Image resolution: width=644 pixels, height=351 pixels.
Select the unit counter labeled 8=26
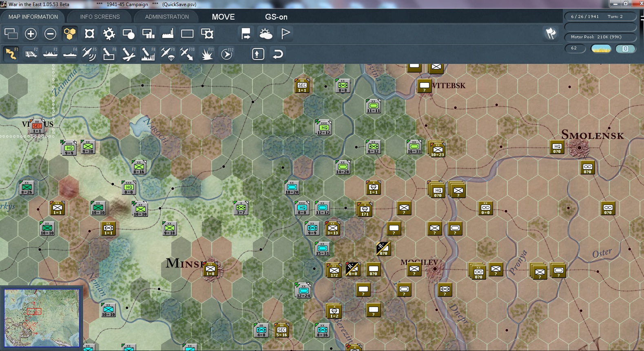pyautogui.click(x=27, y=188)
